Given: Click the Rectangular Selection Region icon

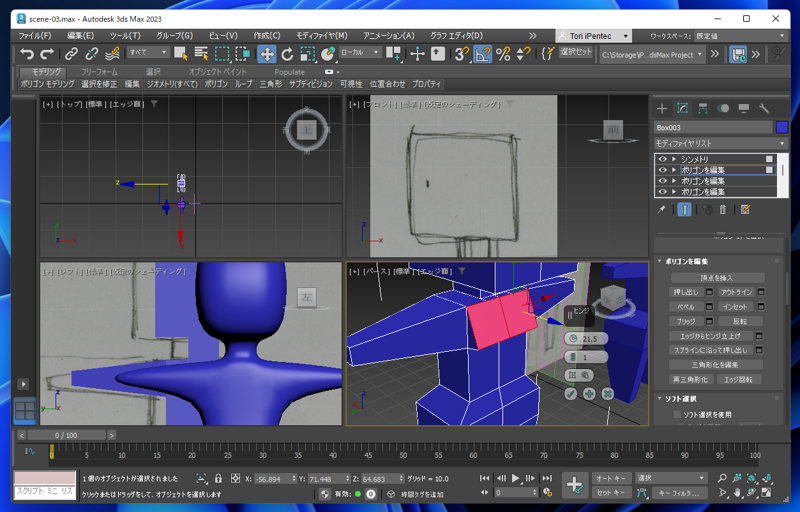Looking at the screenshot, I should click(x=222, y=54).
